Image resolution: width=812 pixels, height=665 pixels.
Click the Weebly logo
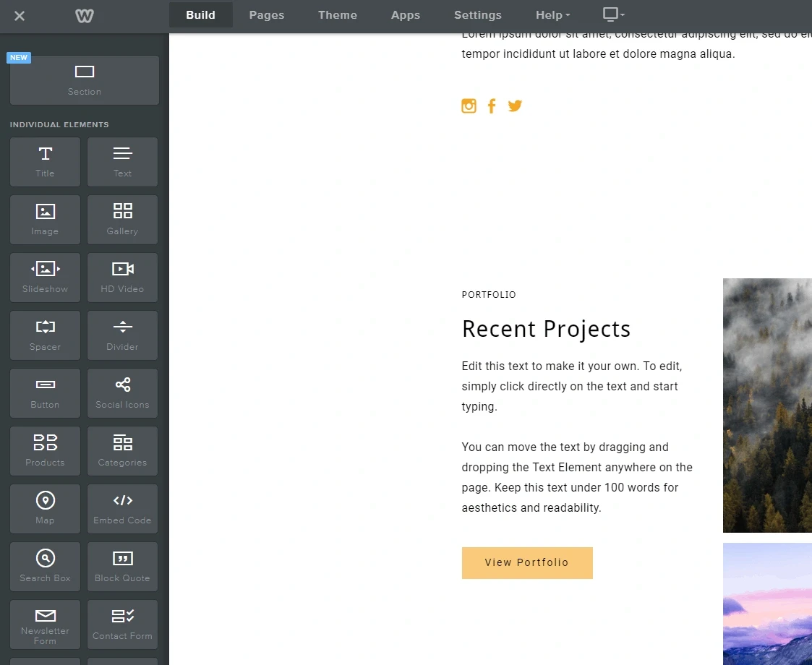point(84,14)
